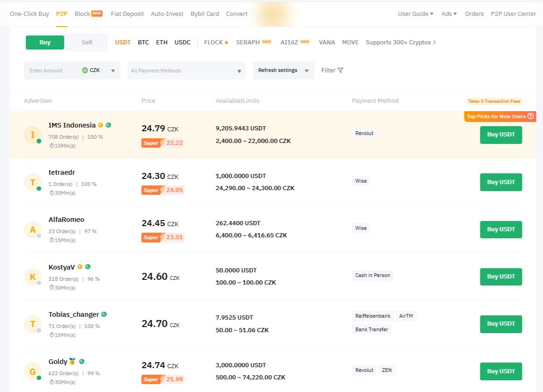Viewport: 543px width, 392px height.
Task: Click the Super badge showing 22.22
Action: 162,143
